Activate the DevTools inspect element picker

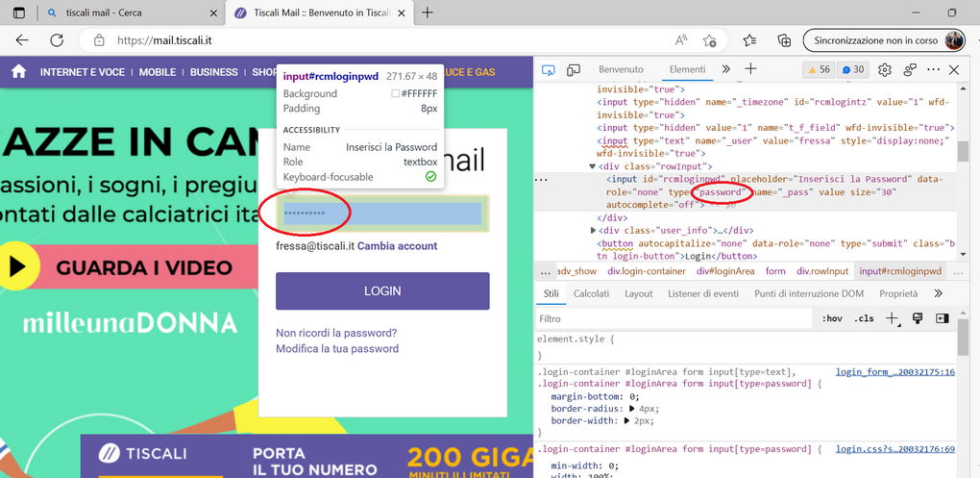[x=548, y=69]
